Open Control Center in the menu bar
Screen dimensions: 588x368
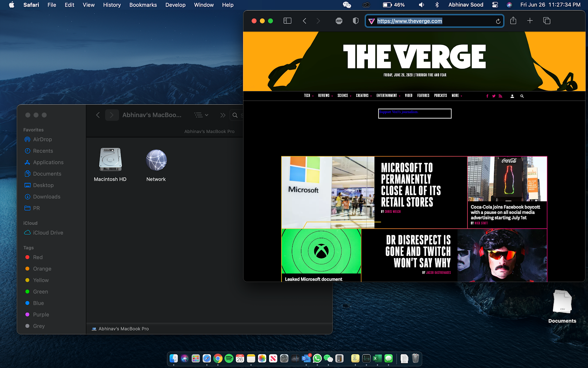[495, 5]
